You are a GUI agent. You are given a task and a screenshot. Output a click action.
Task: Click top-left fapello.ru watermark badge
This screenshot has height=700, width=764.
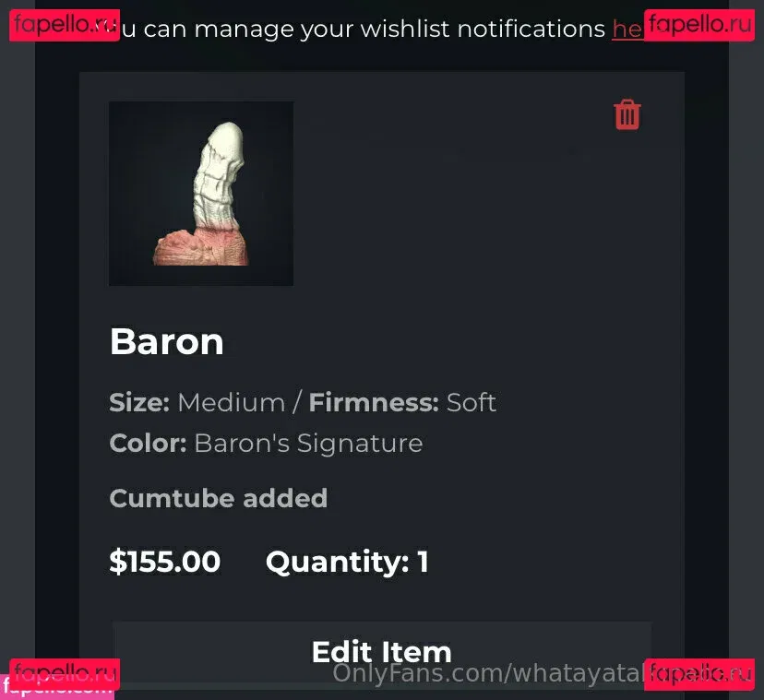65,25
